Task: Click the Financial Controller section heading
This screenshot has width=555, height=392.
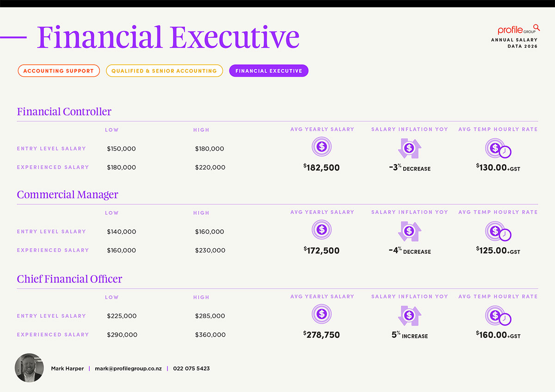Action: pyautogui.click(x=64, y=111)
